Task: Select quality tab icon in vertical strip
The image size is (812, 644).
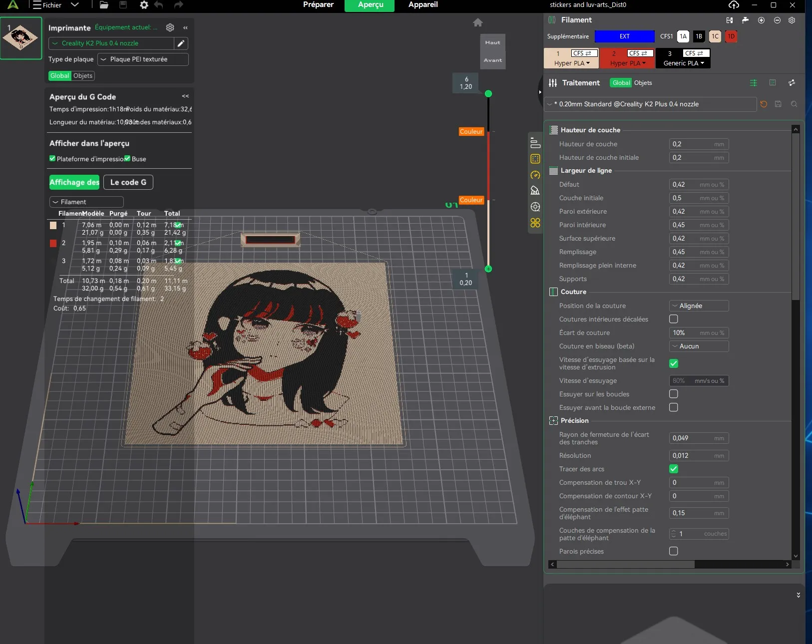Action: [535, 143]
